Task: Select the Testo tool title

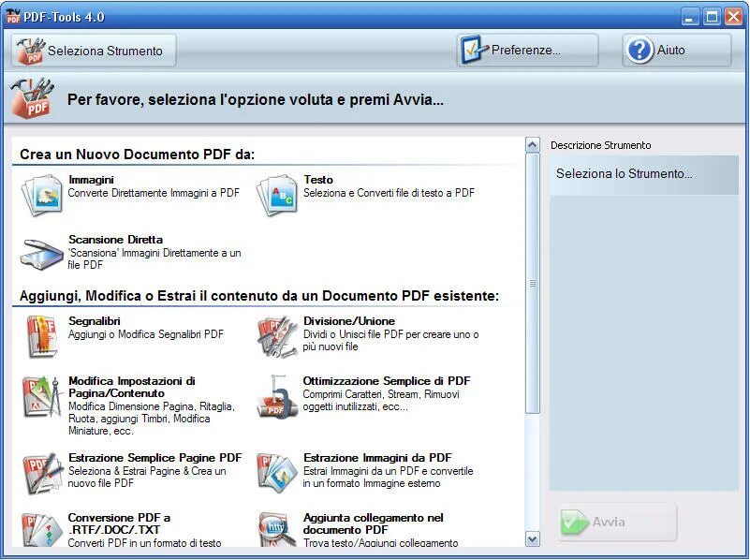Action: pyautogui.click(x=318, y=180)
